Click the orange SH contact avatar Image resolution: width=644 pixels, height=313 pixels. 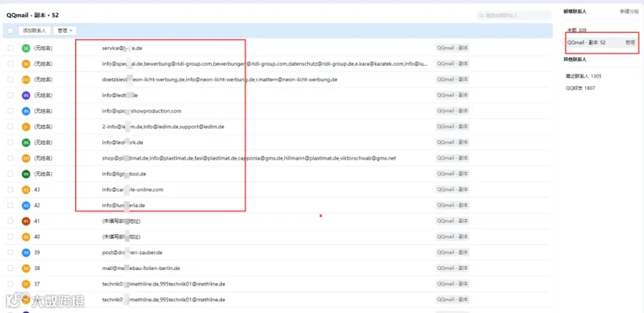(x=26, y=158)
